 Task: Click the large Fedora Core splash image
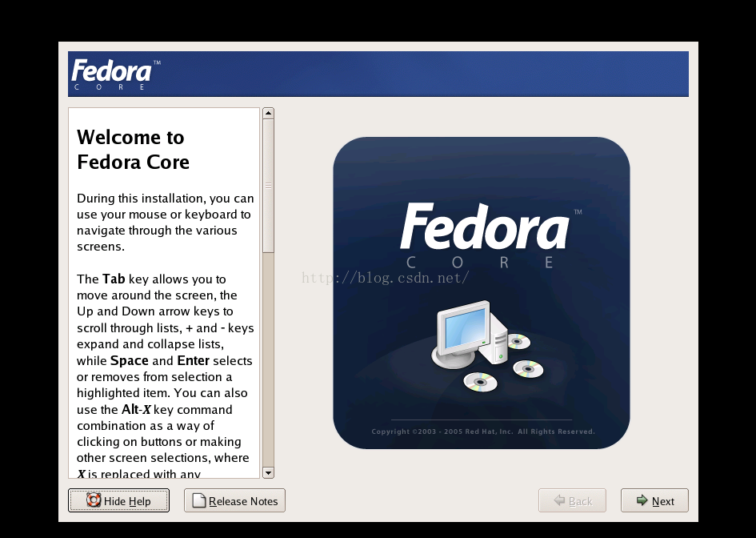point(481,293)
